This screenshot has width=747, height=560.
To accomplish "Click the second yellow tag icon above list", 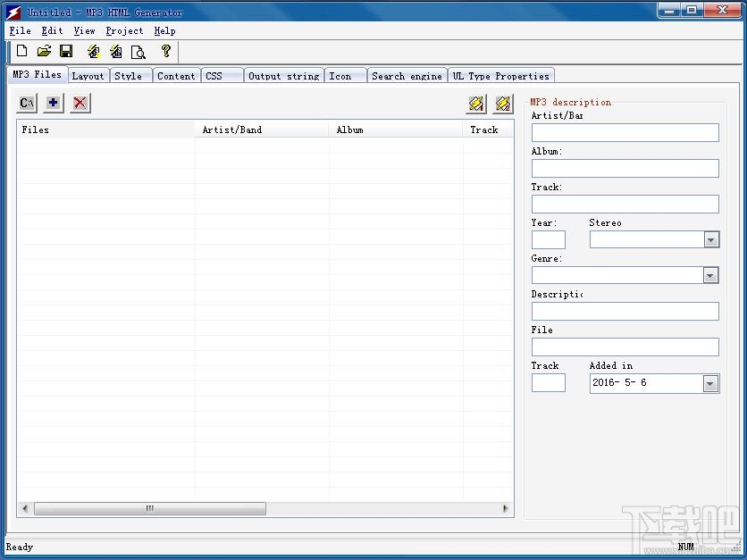I will click(x=503, y=104).
